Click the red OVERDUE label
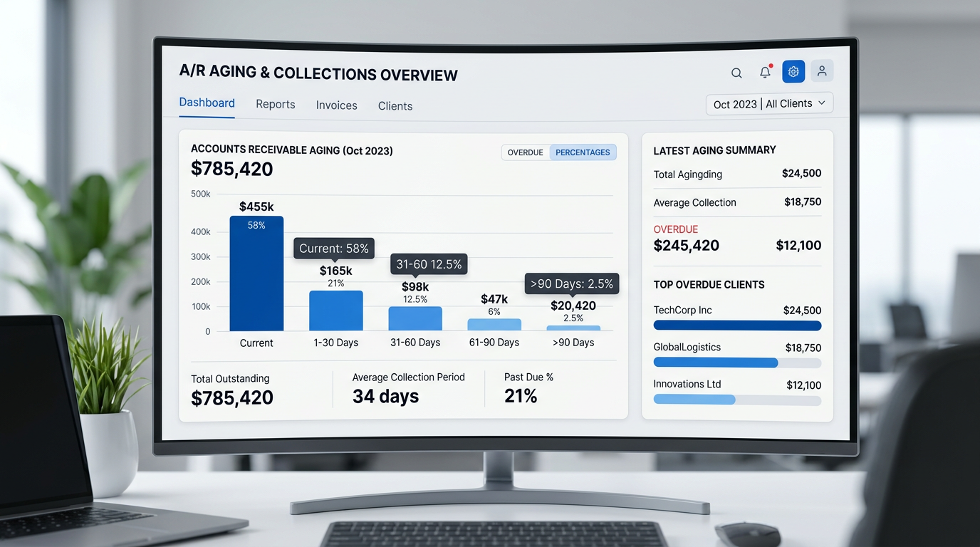This screenshot has height=547, width=980. point(676,229)
